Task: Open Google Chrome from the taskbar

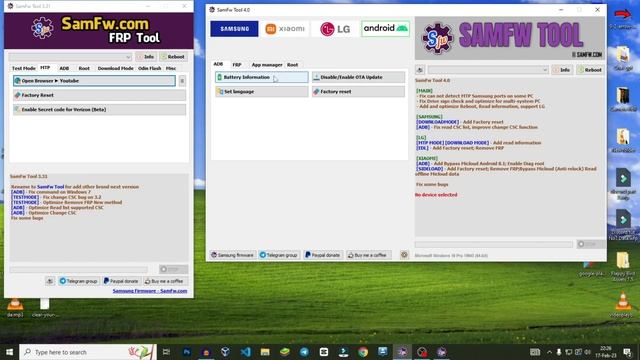Action: (363, 352)
